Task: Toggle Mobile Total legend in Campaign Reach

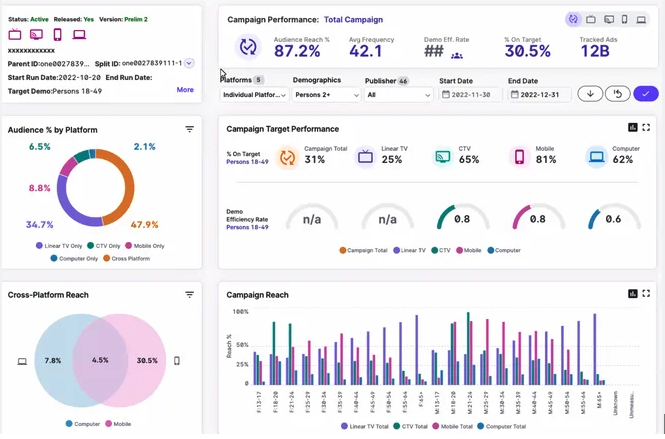Action: point(453,426)
